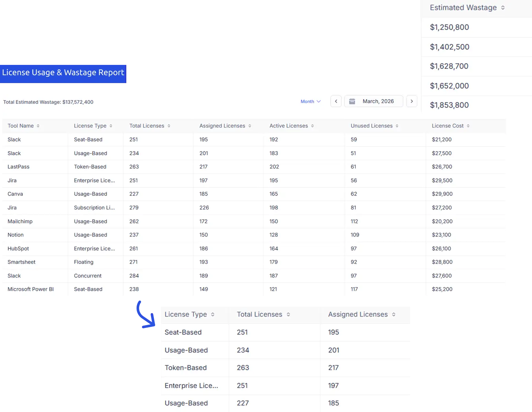Sort by Active Licenses column

point(312,126)
